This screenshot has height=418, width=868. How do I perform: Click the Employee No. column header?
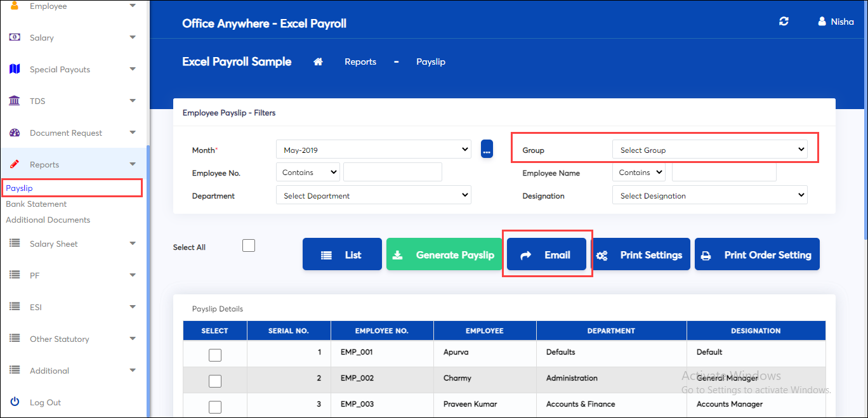[382, 330]
